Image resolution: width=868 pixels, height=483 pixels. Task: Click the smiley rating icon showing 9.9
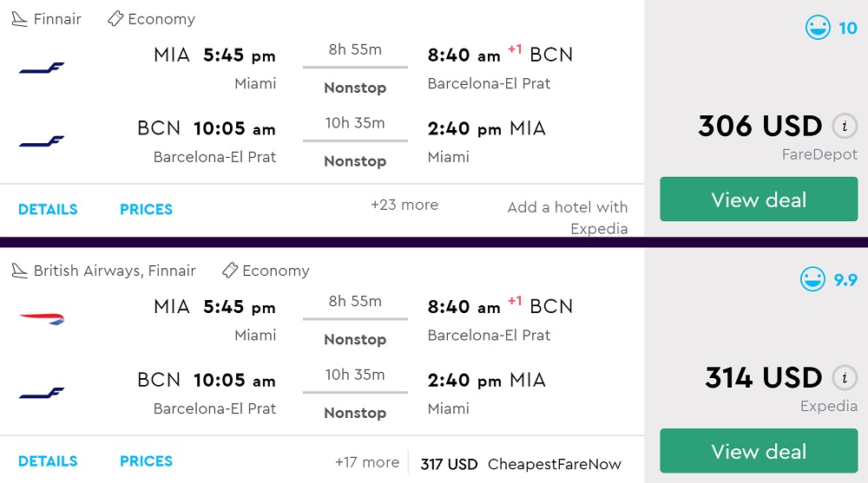813,279
